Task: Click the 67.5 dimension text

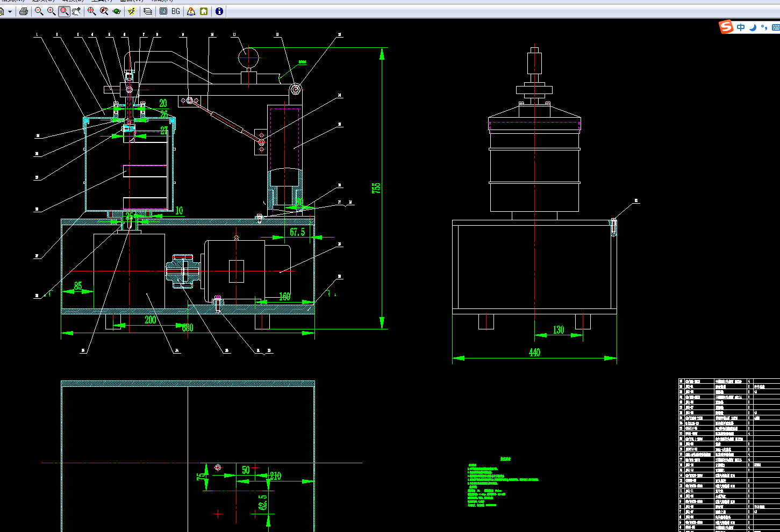Action: [x=297, y=232]
